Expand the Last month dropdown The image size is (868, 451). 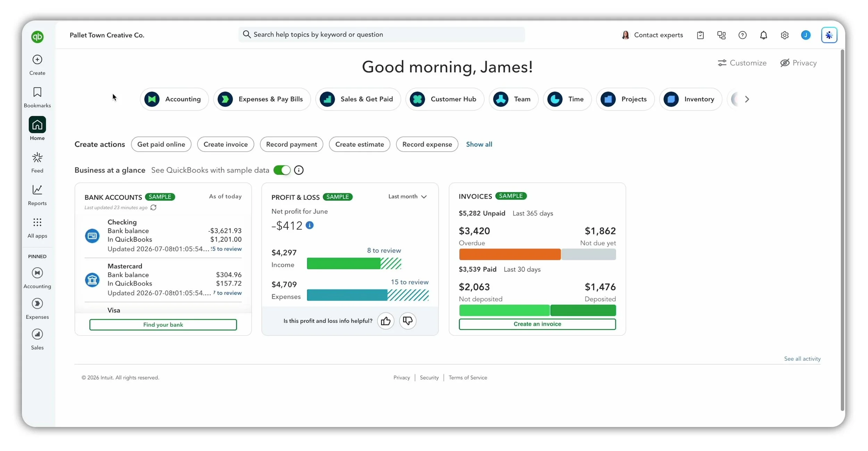[408, 196]
